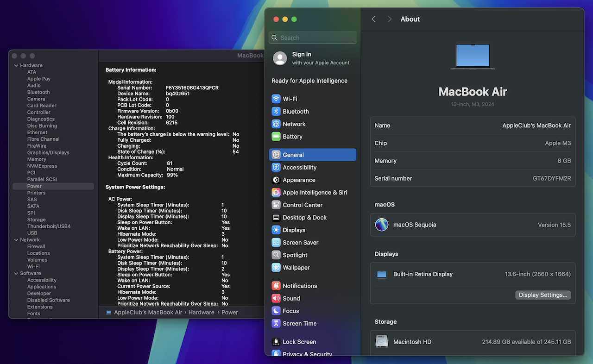This screenshot has height=364, width=593.
Task: Go forward with the right chevron
Action: 390,19
